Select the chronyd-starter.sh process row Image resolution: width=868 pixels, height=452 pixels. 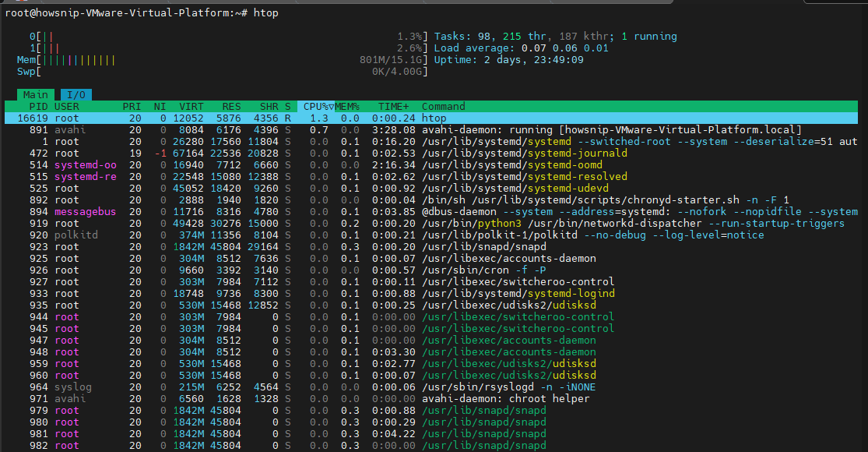click(x=431, y=200)
